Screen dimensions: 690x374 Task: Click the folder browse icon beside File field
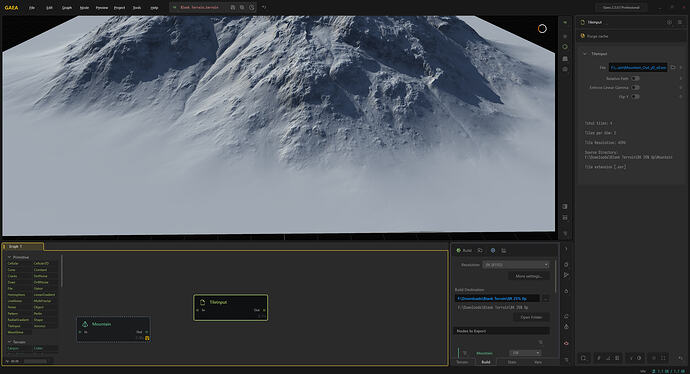[x=673, y=67]
